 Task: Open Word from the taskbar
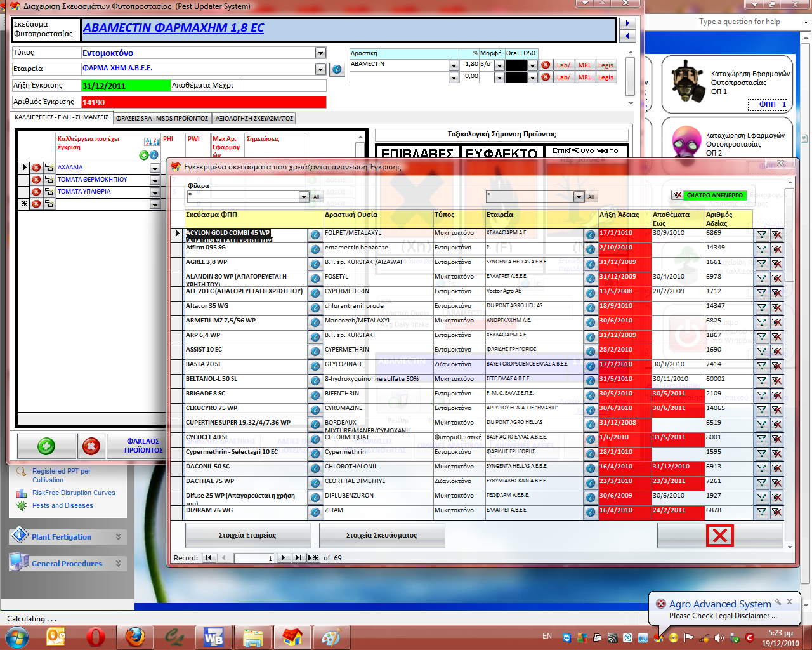point(214,636)
